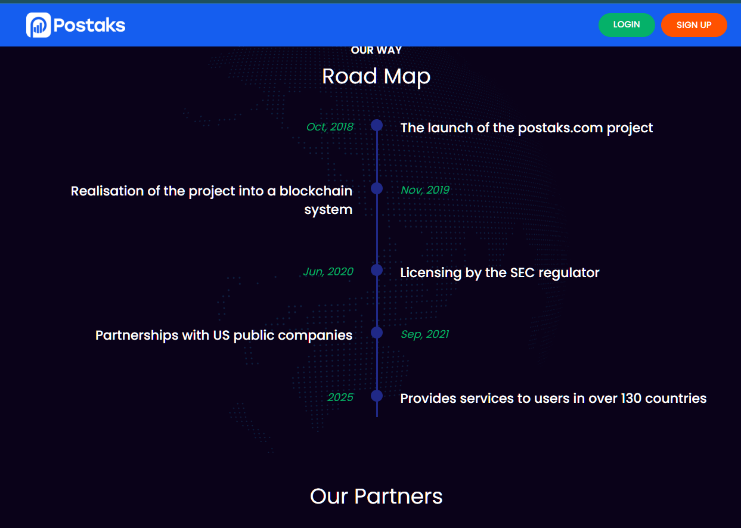741x528 pixels.
Task: Select the Oct, 2018 timeline dot
Action: tap(377, 125)
